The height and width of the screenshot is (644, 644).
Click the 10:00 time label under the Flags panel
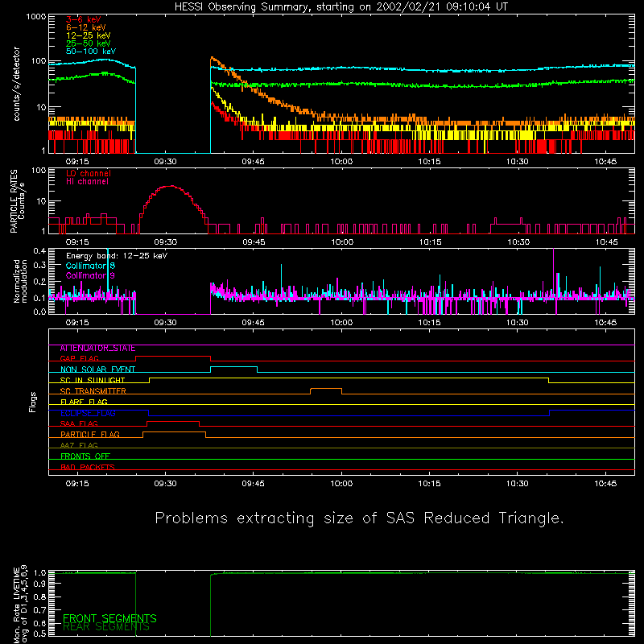(x=341, y=484)
